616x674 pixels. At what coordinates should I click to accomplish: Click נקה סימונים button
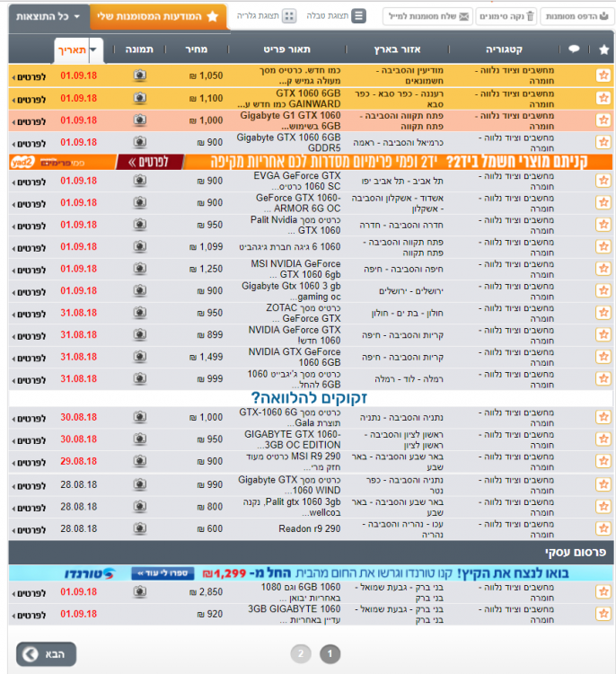pyautogui.click(x=506, y=16)
